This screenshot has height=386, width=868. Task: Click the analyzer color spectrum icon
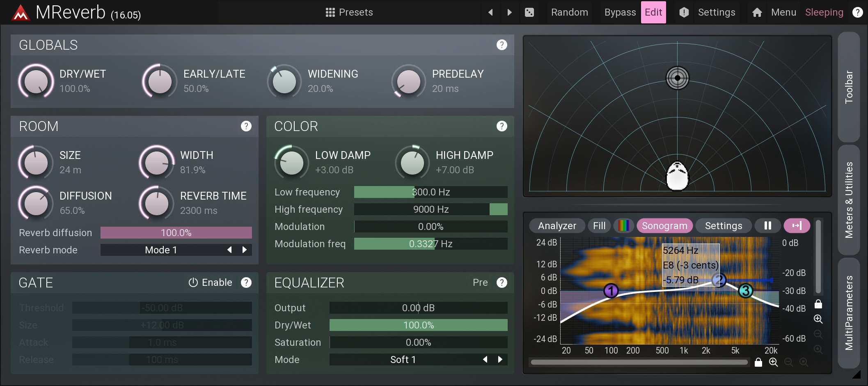[x=624, y=225]
